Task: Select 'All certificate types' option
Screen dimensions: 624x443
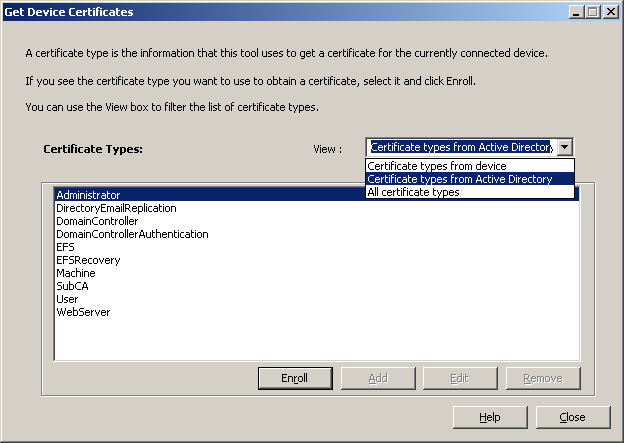Action: tap(470, 192)
